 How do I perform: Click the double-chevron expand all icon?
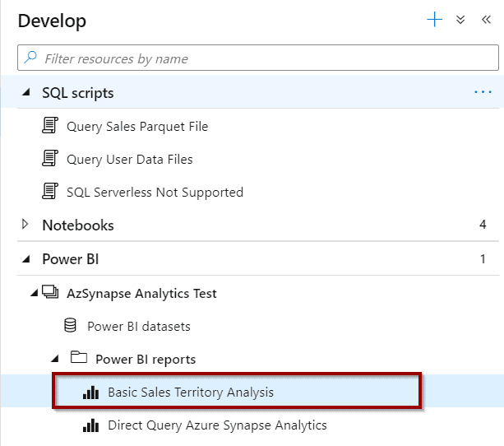pos(460,20)
